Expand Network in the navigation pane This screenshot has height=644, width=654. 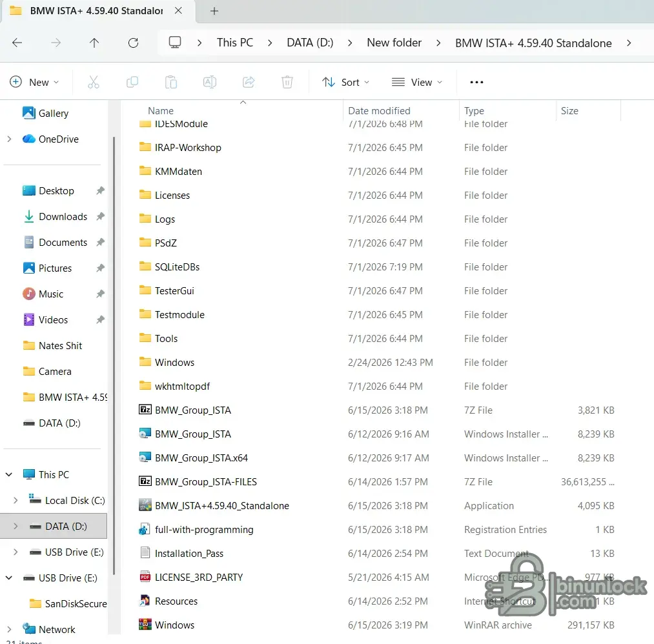pos(9,629)
